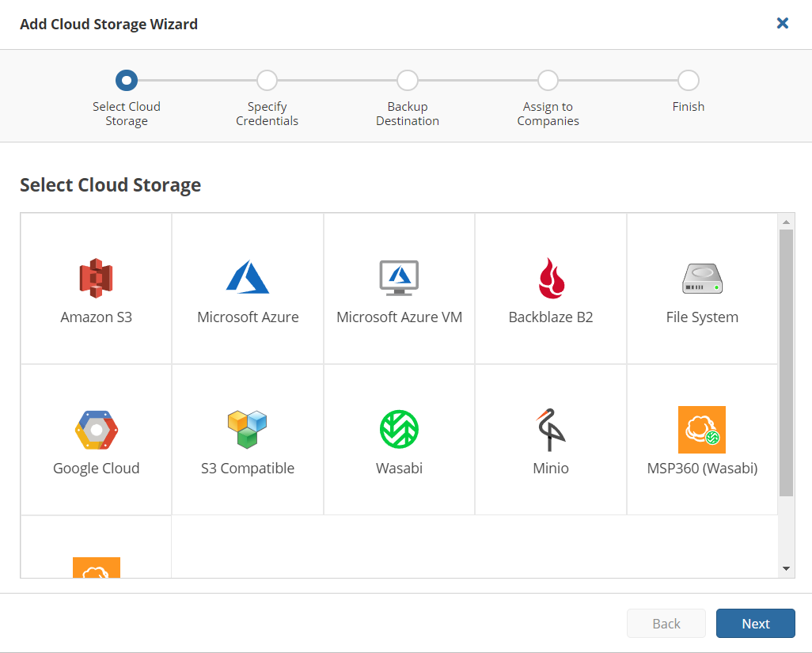Screen dimensions: 812x653
Task: Select the Backblaze B2 flame icon
Action: pos(550,278)
